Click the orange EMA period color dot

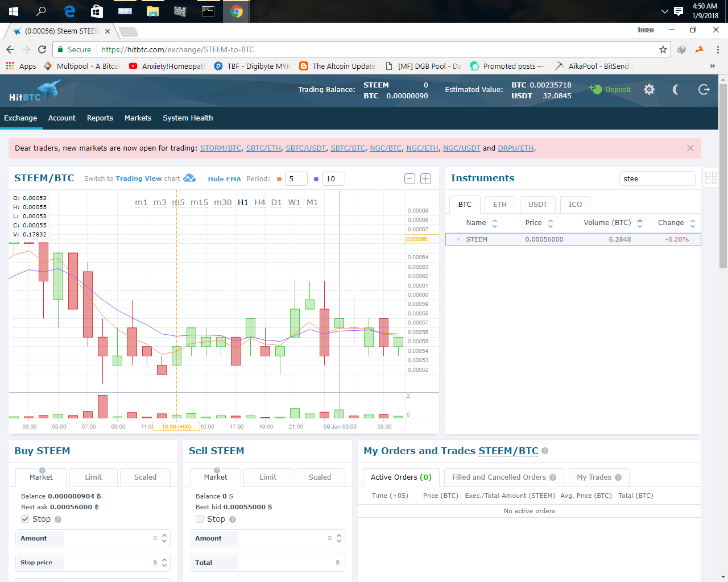[279, 179]
